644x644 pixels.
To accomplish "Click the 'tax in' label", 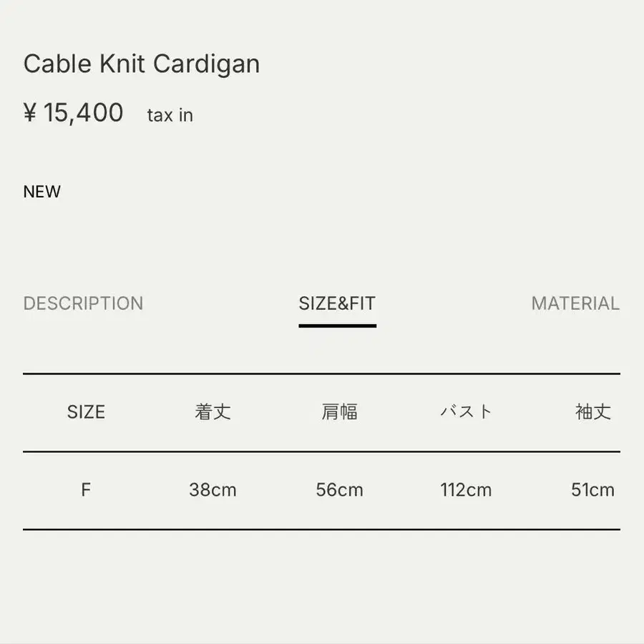I will [170, 115].
